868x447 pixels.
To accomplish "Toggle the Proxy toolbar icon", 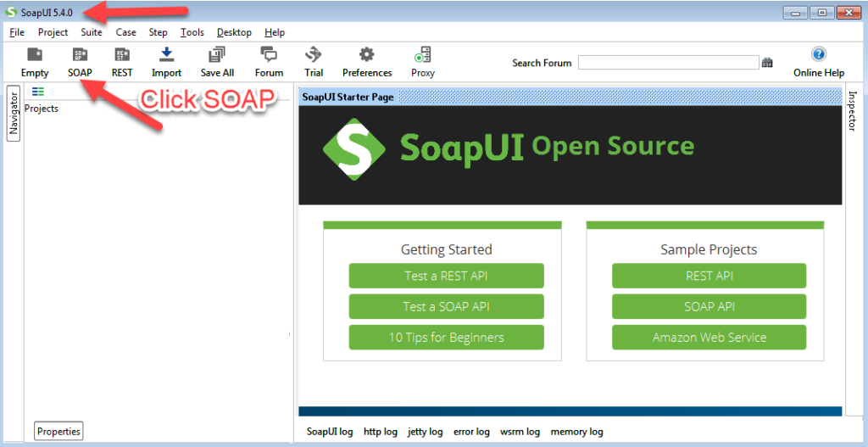I will pyautogui.click(x=423, y=54).
